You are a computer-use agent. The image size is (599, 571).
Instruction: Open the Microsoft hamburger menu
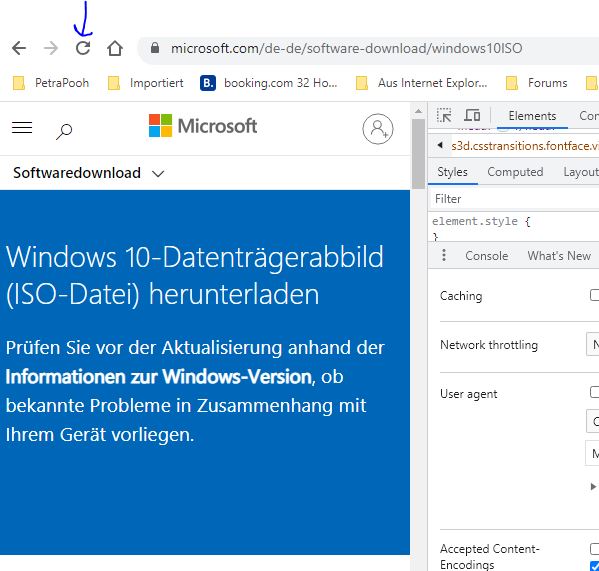(22, 128)
